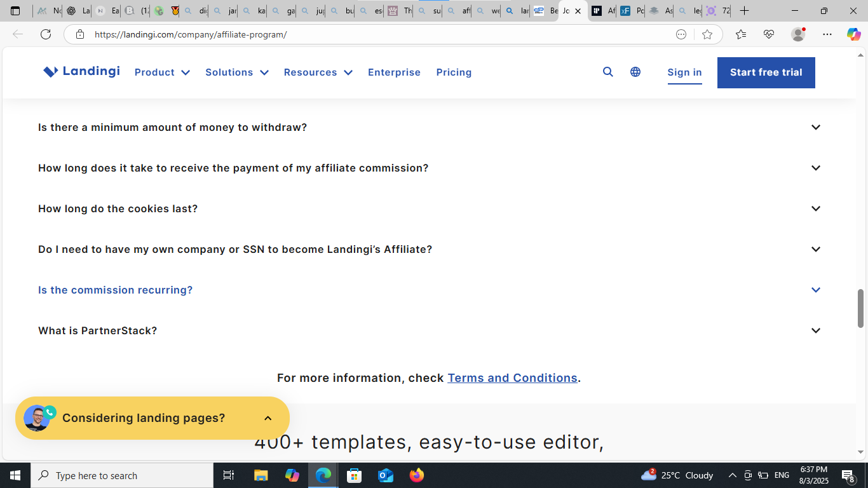Add this page to favorites star
Viewport: 868px width, 488px height.
tap(707, 34)
